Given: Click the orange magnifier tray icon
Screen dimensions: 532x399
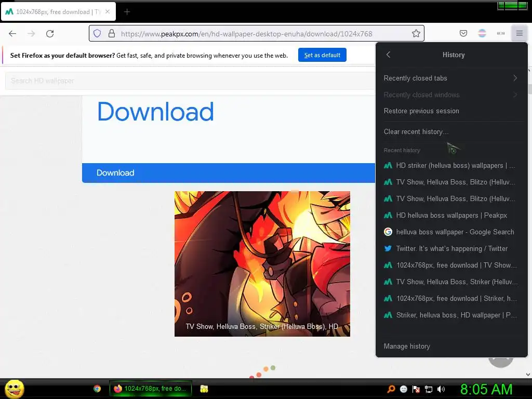Looking at the screenshot, I should tap(391, 389).
